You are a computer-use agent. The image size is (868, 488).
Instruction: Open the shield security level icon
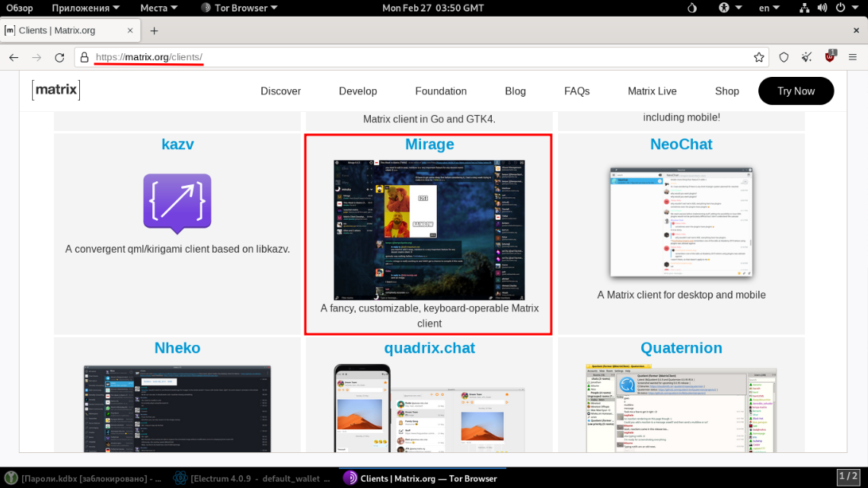pos(783,57)
